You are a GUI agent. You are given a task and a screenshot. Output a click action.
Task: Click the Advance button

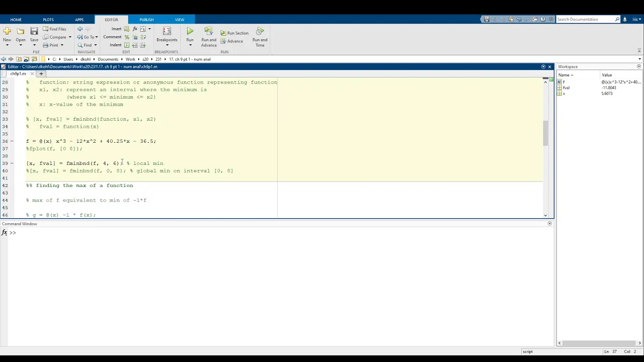tap(231, 41)
